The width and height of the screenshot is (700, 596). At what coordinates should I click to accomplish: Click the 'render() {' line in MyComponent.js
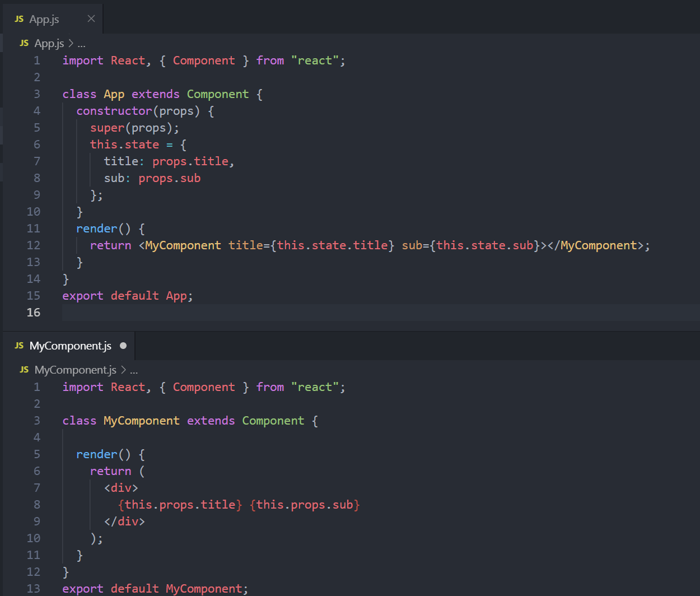[111, 454]
